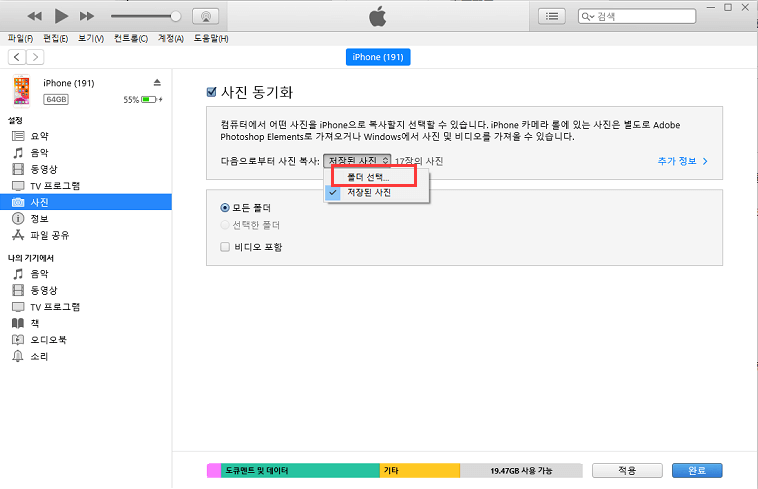Adjust the volume slider knob

(176, 16)
